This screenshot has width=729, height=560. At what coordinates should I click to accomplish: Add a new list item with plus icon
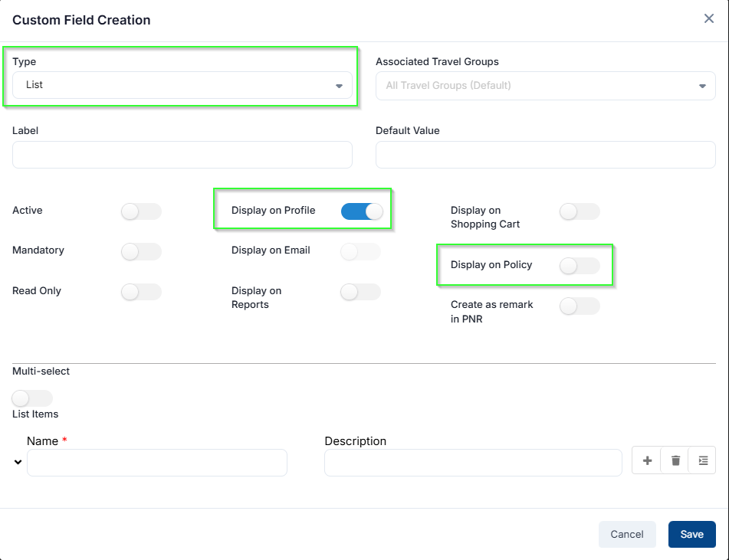[647, 460]
